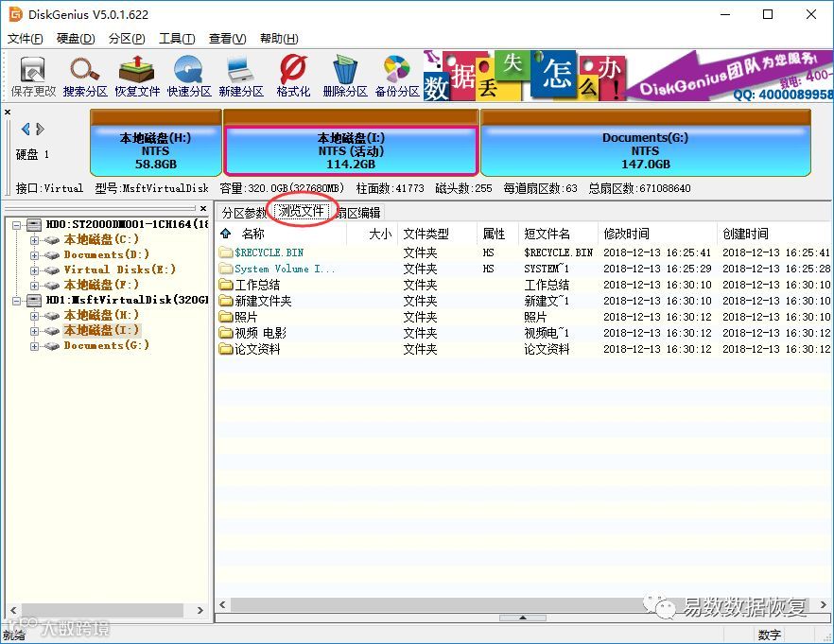Start 快速分区 quick partition
The height and width of the screenshot is (644, 834).
(189, 78)
